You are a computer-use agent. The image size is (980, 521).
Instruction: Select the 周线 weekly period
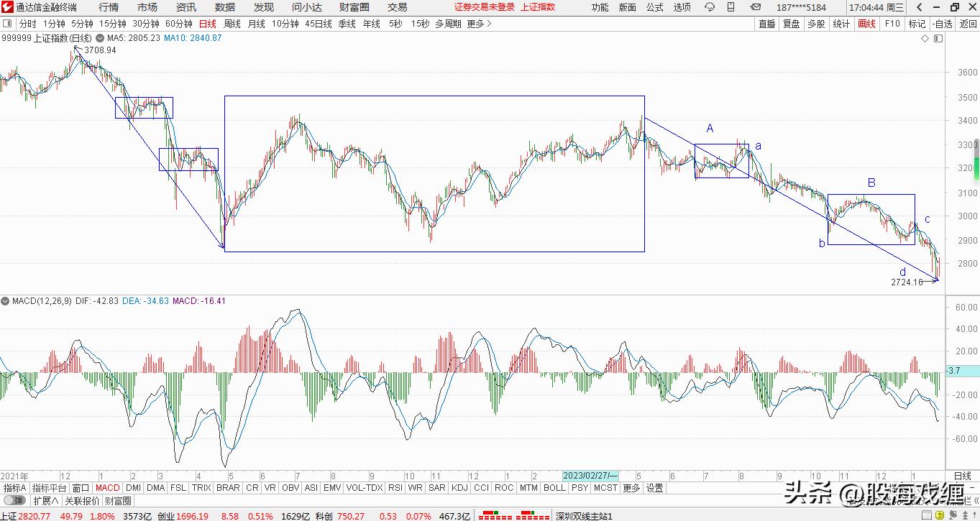[x=232, y=24]
